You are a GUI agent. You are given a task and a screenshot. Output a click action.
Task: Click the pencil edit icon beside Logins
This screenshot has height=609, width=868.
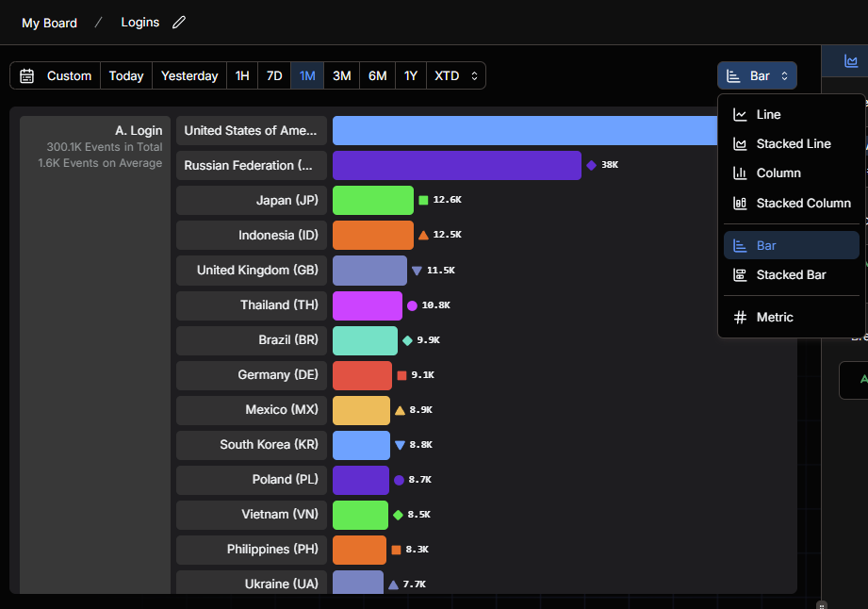179,23
